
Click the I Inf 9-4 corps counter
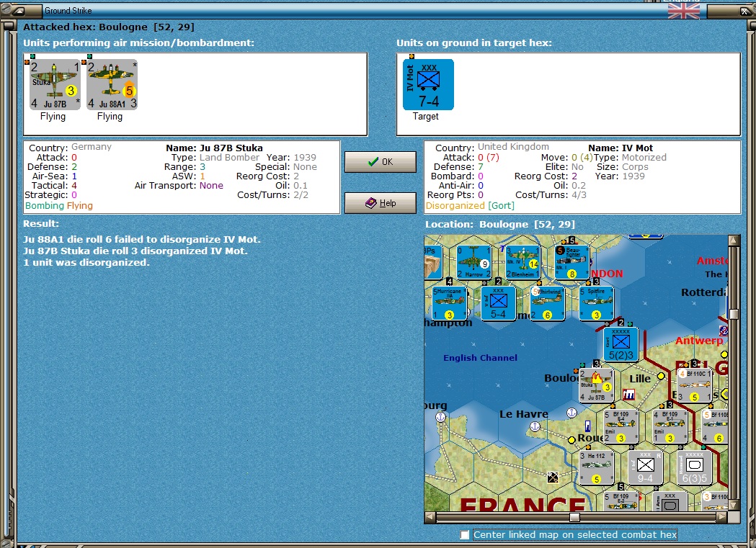click(x=645, y=467)
